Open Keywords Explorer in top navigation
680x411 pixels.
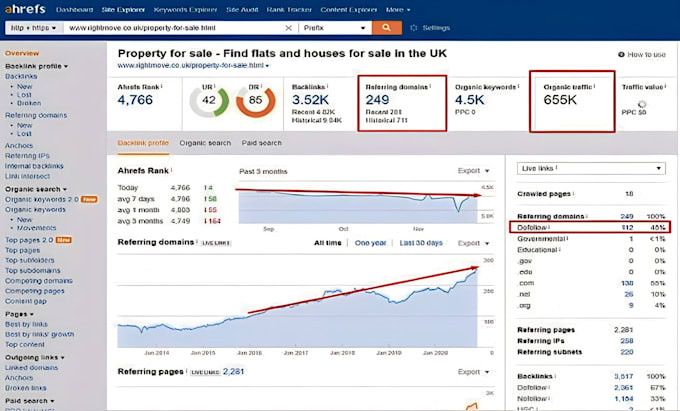(x=186, y=10)
